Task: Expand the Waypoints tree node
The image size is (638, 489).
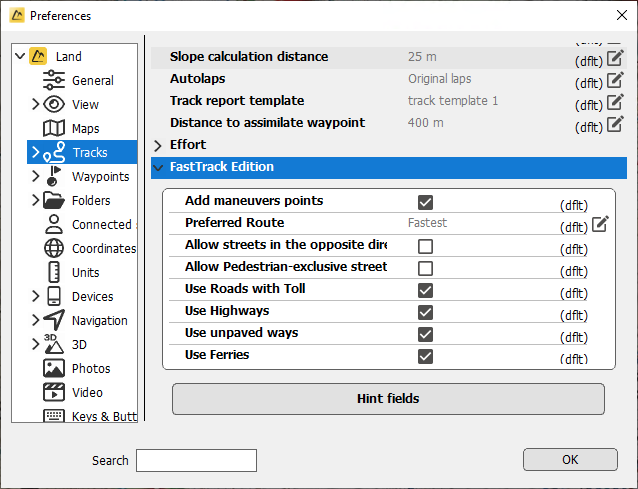Action: coord(35,176)
